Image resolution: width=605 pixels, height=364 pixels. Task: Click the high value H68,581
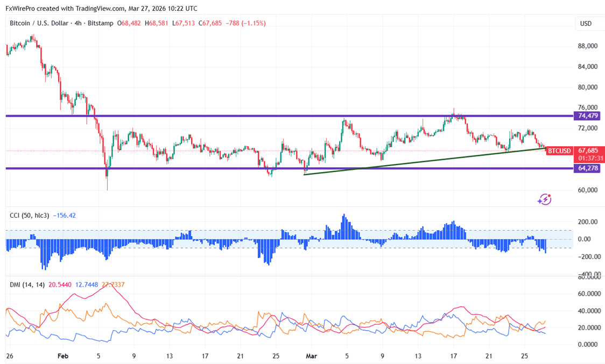tap(156, 23)
